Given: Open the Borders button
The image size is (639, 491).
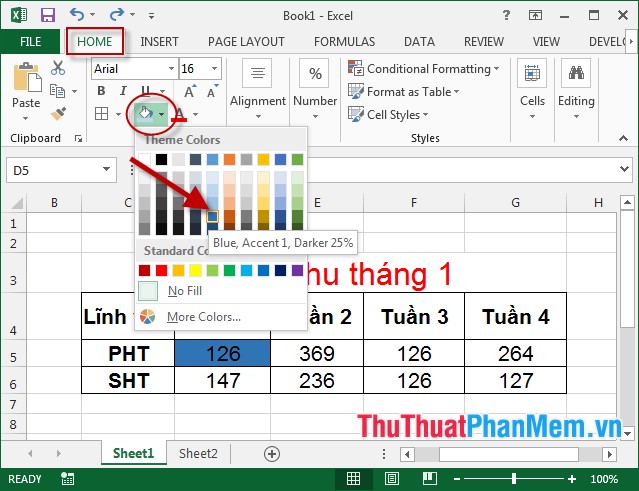Looking at the screenshot, I should click(x=101, y=114).
